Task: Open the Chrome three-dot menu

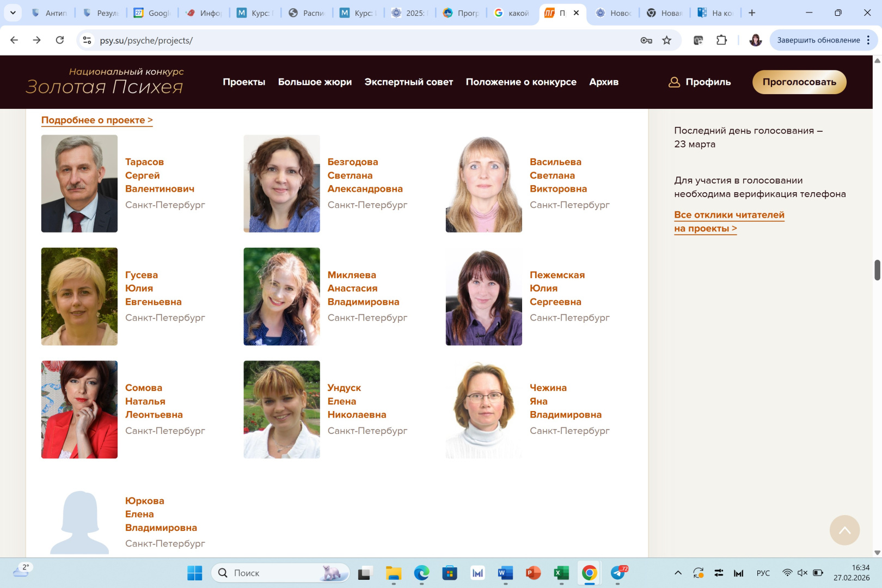Action: pyautogui.click(x=868, y=40)
